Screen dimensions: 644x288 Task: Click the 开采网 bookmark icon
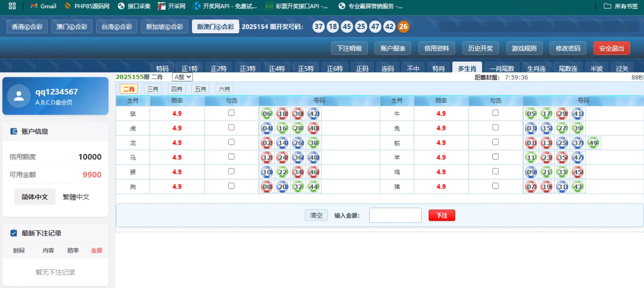tap(162, 6)
